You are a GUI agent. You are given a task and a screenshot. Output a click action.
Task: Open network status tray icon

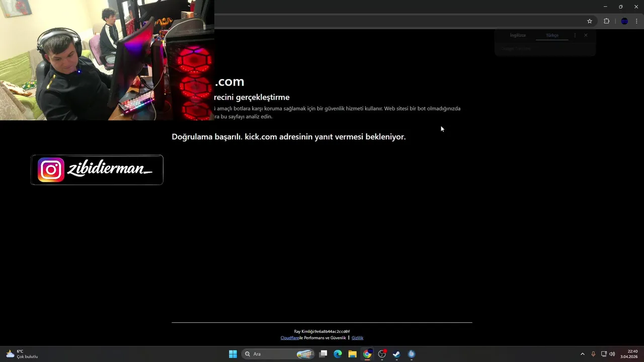coord(604,354)
